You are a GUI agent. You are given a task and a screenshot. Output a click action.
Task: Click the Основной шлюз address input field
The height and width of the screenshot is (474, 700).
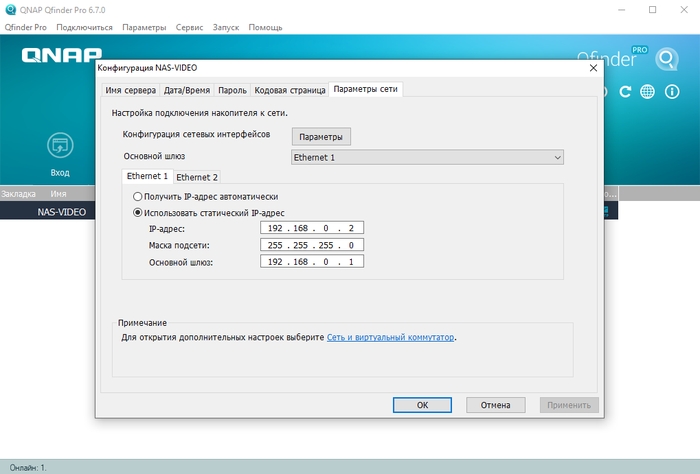pyautogui.click(x=312, y=262)
